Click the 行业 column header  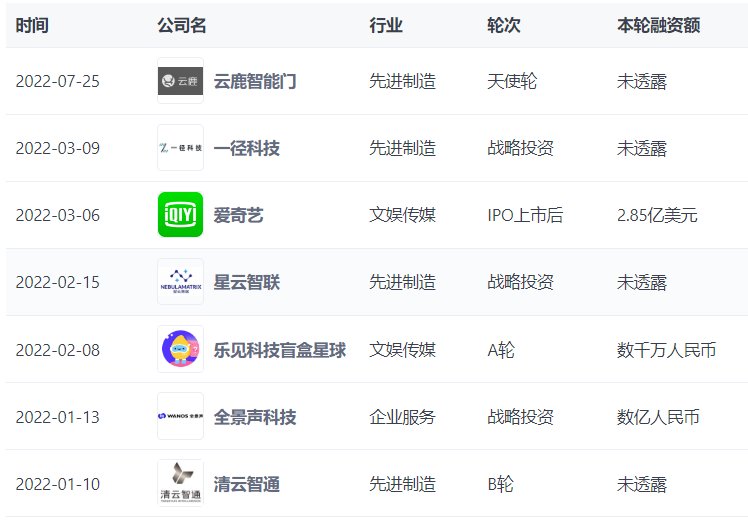point(386,25)
